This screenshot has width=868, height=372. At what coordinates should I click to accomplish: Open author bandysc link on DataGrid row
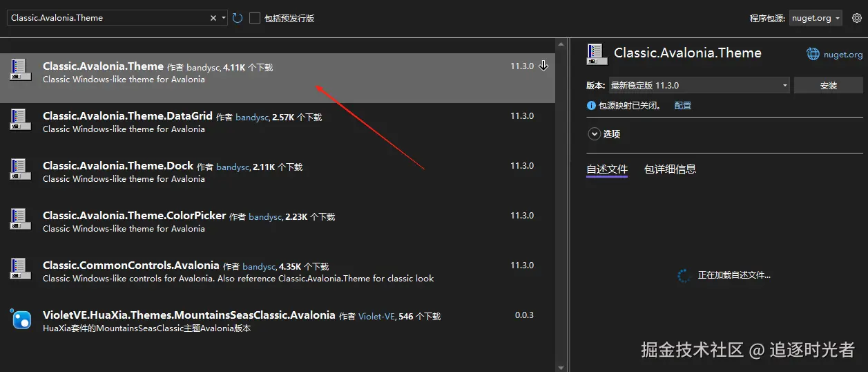tap(252, 118)
